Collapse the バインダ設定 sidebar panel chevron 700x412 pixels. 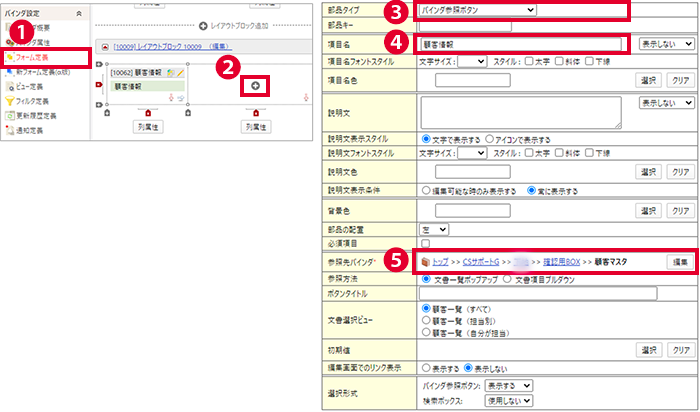79,14
